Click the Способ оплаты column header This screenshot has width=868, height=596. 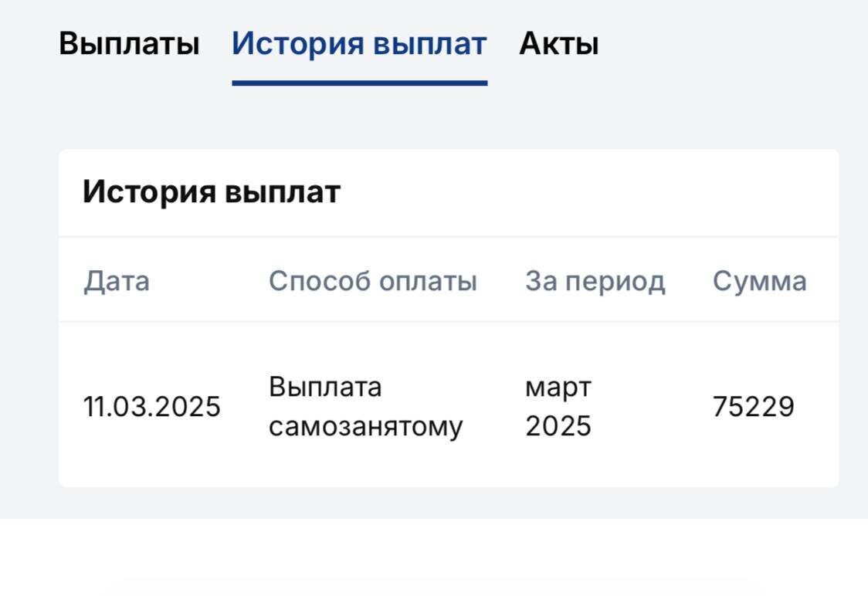[x=373, y=279]
